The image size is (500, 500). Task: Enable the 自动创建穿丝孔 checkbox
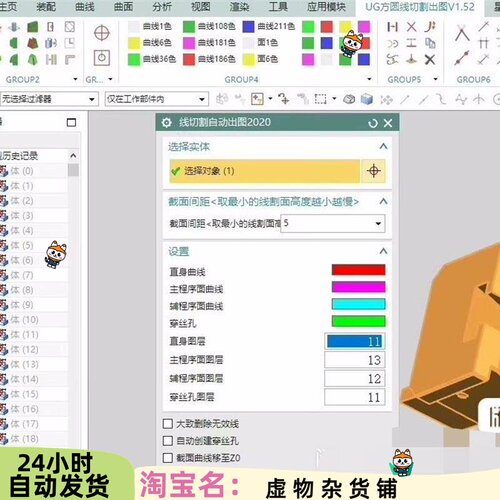pyautogui.click(x=168, y=441)
